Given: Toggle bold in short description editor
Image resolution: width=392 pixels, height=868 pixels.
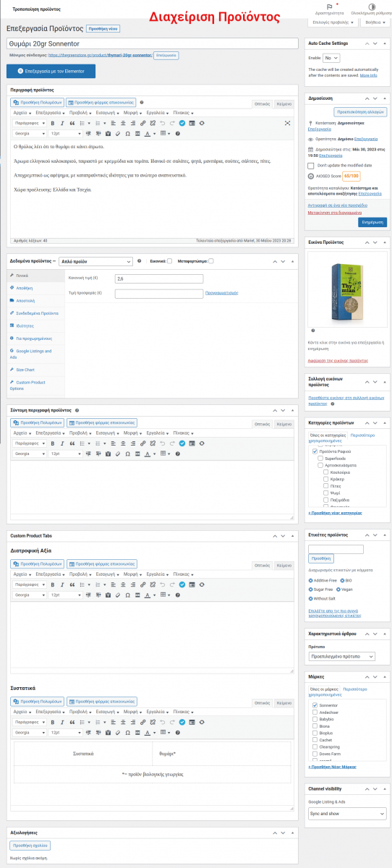Looking at the screenshot, I should (x=53, y=443).
